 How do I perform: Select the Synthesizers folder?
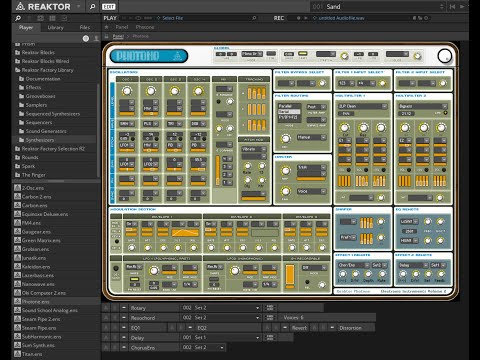[x=40, y=140]
